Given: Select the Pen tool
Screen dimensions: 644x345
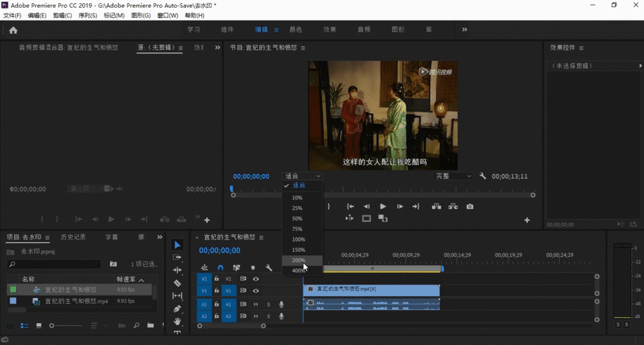Looking at the screenshot, I should coord(178,308).
